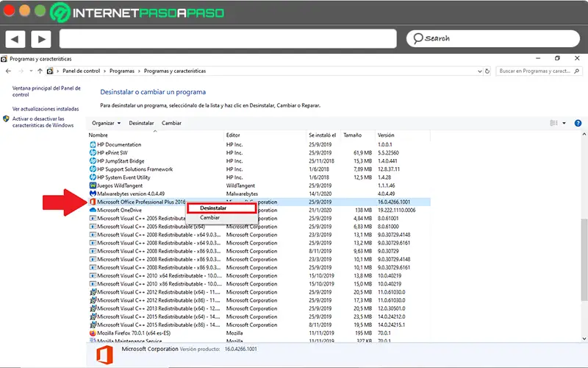
Task: Click the large Office logo in details pane
Action: (x=104, y=355)
